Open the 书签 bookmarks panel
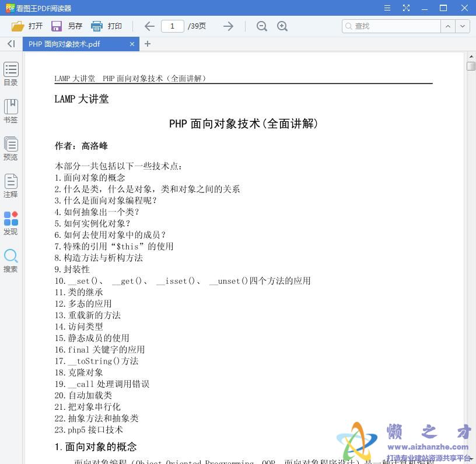This screenshot has width=476, height=464. (10, 111)
